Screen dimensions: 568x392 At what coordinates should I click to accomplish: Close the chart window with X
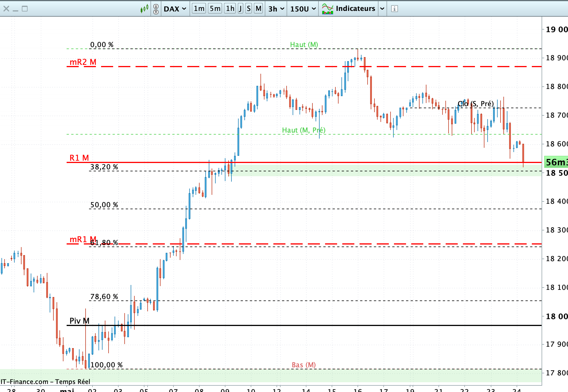[x=6, y=9]
